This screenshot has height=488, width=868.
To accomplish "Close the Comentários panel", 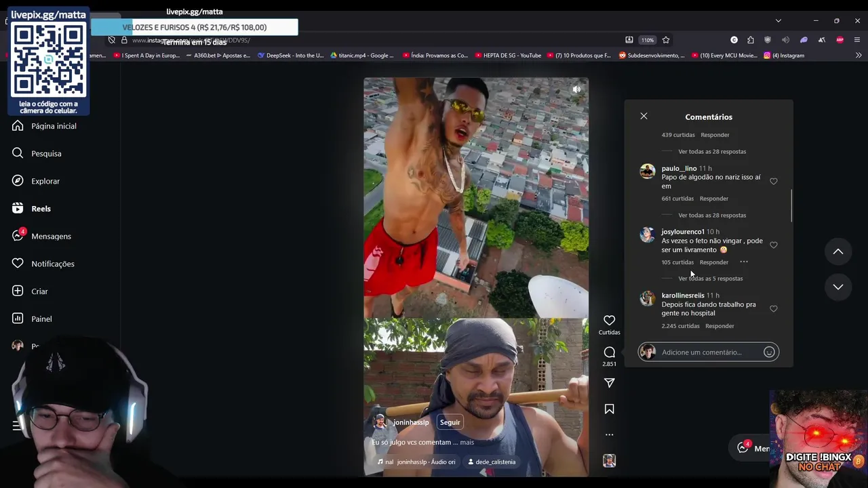I will coord(644,116).
